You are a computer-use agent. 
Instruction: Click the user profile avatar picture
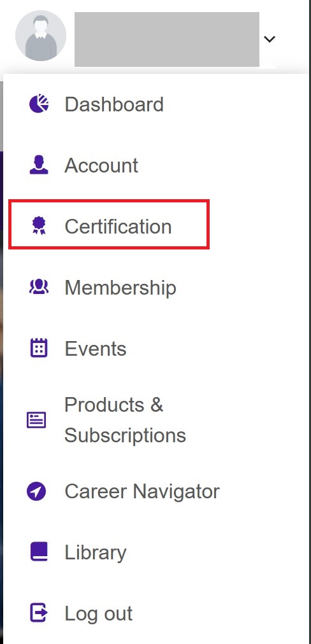[41, 36]
